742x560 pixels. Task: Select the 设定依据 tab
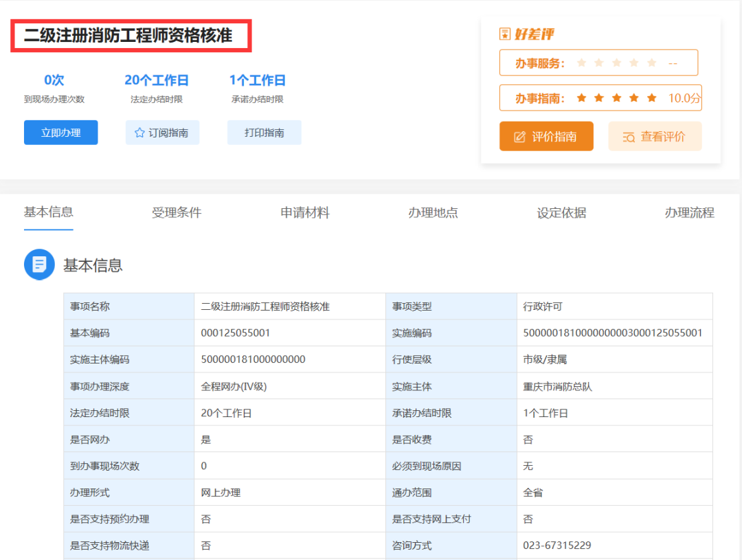tap(561, 213)
